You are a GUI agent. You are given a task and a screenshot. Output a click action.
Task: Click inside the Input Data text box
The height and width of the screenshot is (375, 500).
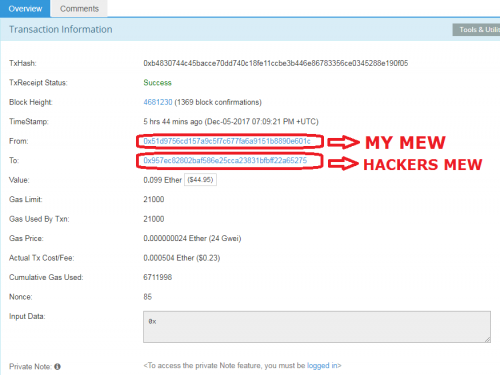tap(317, 327)
